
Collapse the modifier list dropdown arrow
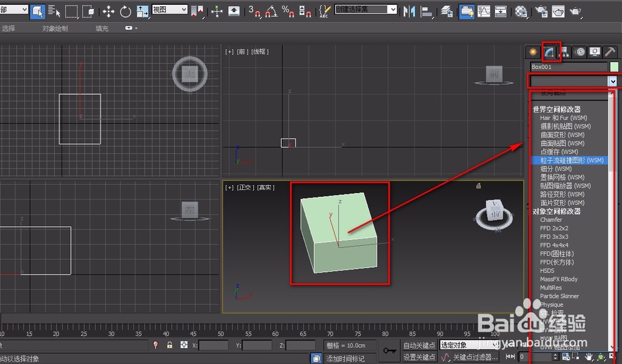tap(613, 81)
